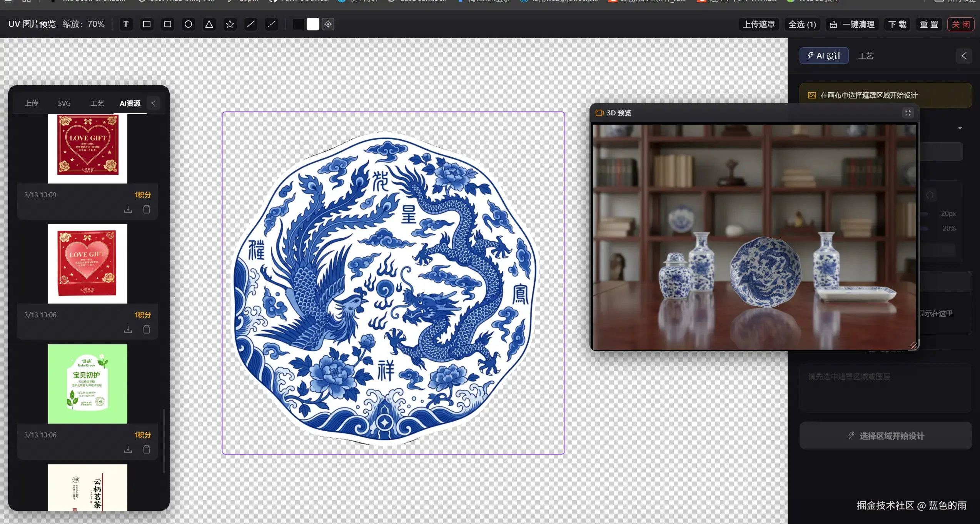Open the 工艺 tab in right sidebar
The width and height of the screenshot is (980, 524).
pos(866,56)
